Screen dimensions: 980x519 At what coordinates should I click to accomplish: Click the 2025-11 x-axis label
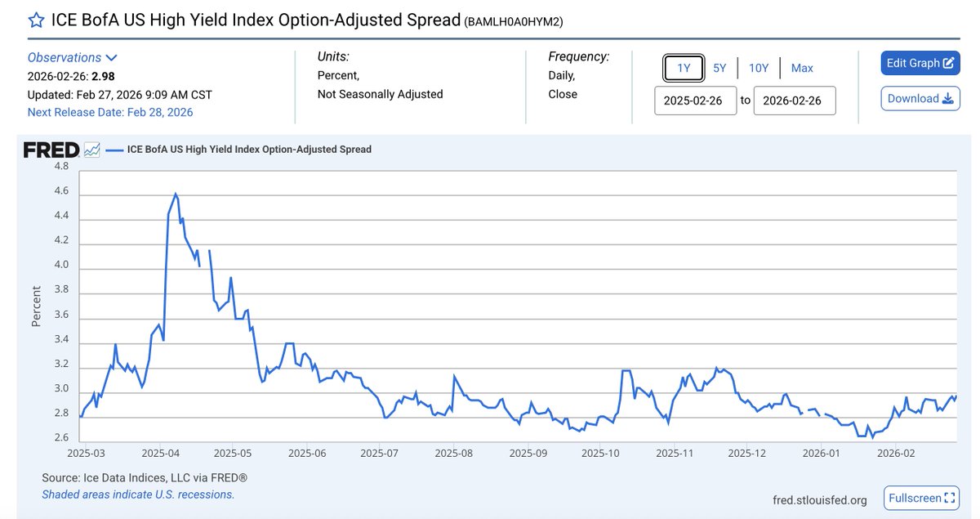675,452
